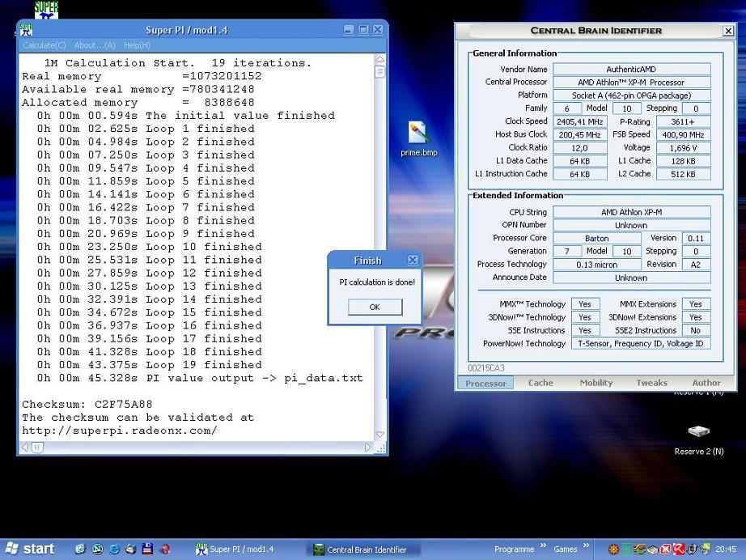746x560 pixels.
Task: Click the http://superpi.radeonx.com/ text
Action: tap(120, 431)
